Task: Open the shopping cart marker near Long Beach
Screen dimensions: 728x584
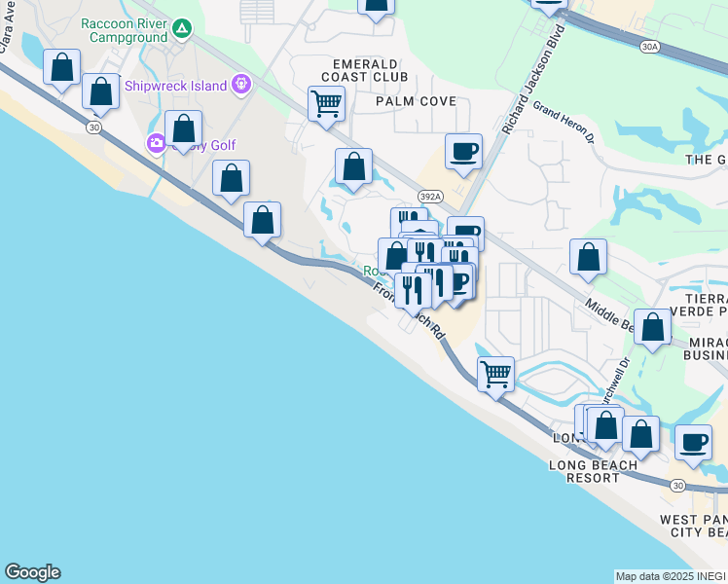Action: 495,373
